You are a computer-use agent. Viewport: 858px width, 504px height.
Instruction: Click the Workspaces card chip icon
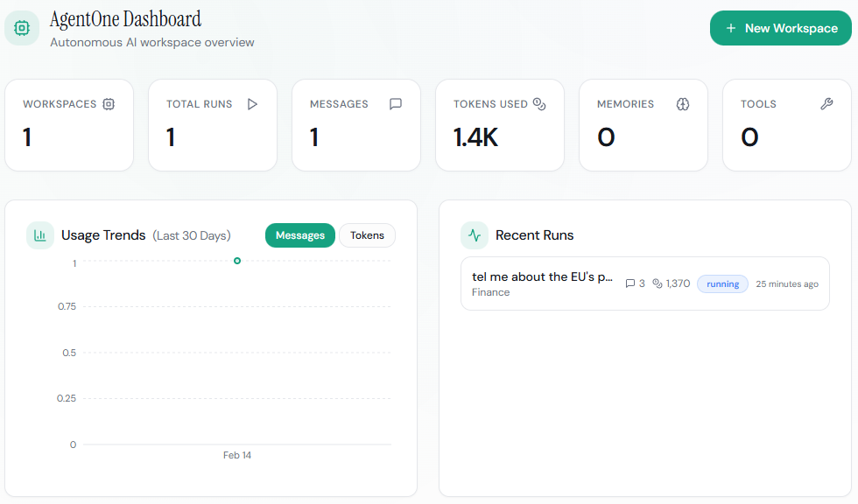pyautogui.click(x=109, y=104)
